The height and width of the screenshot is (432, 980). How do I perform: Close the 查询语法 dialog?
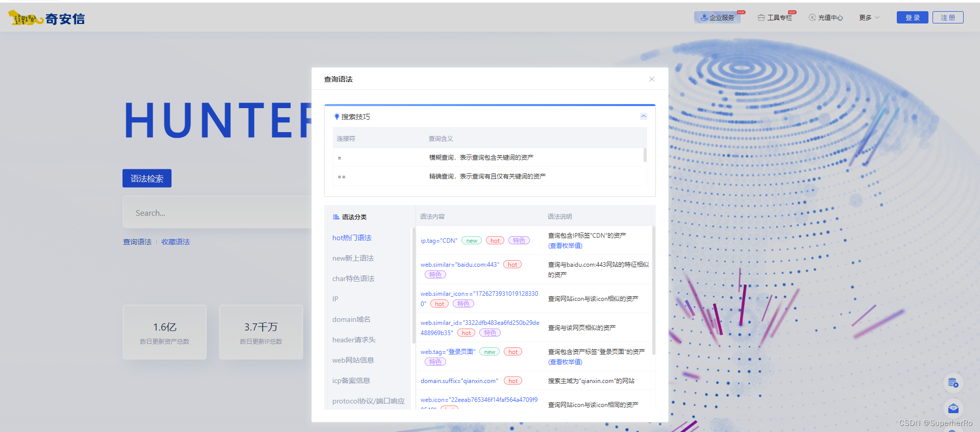coord(651,79)
